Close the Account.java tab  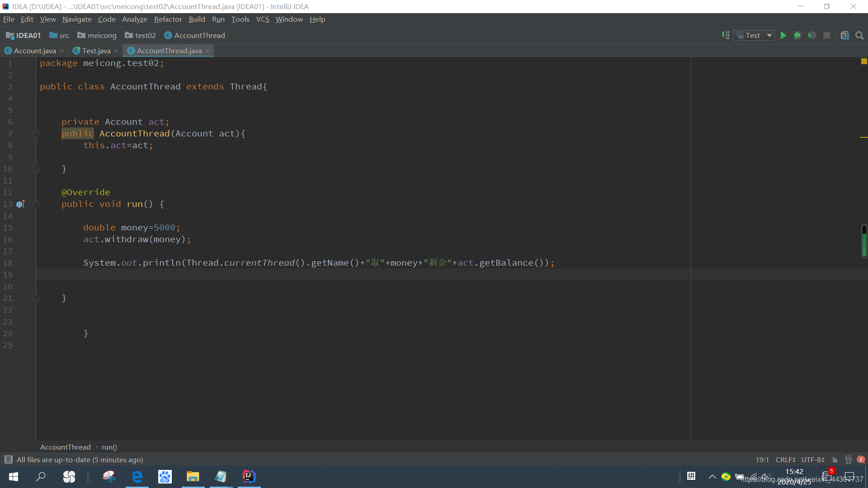pos(62,51)
